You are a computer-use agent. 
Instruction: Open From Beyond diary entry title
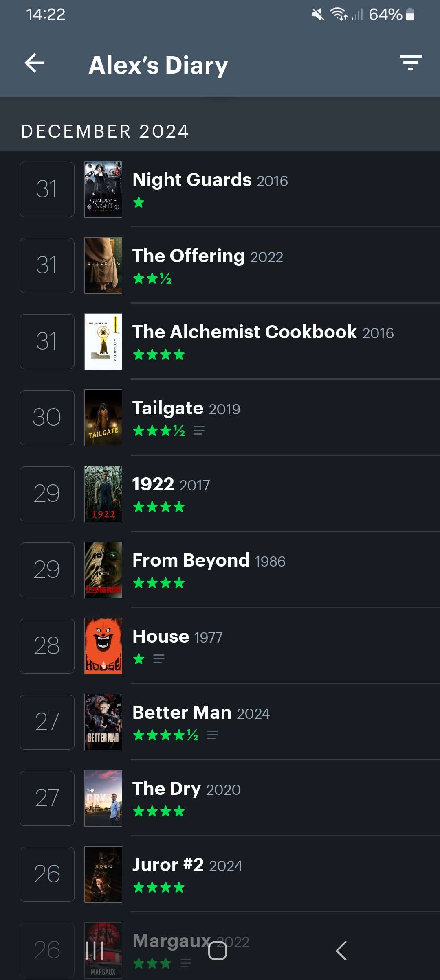tap(191, 560)
